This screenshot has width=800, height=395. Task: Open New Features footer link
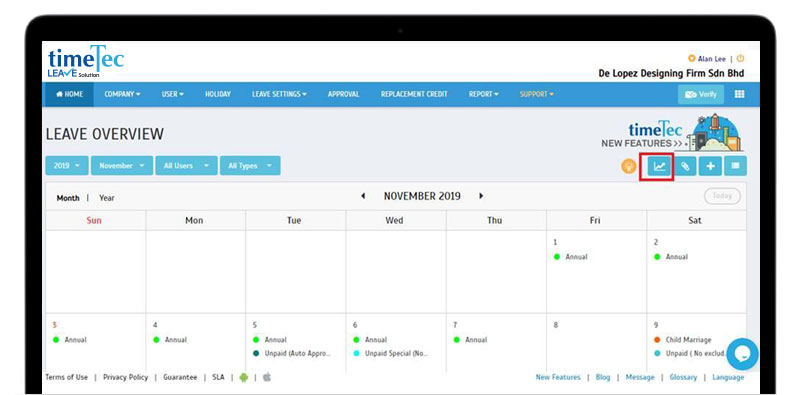(x=558, y=377)
